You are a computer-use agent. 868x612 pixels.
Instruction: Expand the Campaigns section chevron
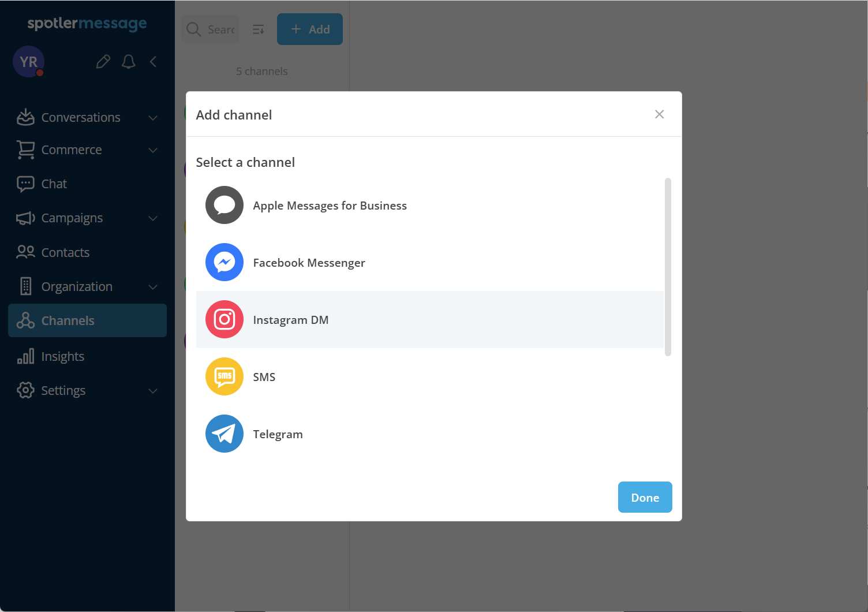[153, 218]
